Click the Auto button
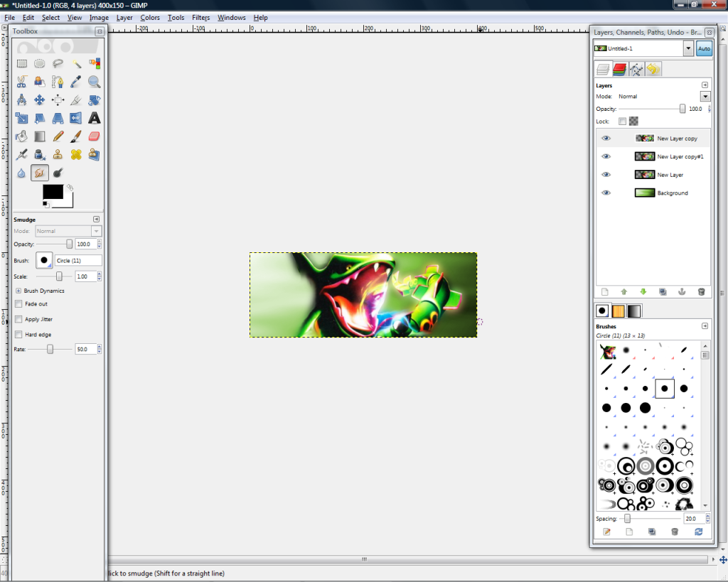The width and height of the screenshot is (728, 582). (704, 48)
